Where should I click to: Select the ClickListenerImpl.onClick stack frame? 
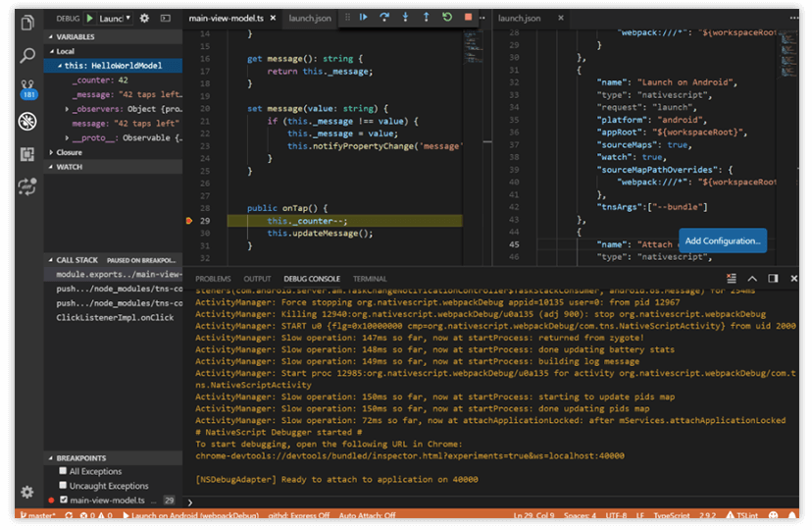coord(115,318)
